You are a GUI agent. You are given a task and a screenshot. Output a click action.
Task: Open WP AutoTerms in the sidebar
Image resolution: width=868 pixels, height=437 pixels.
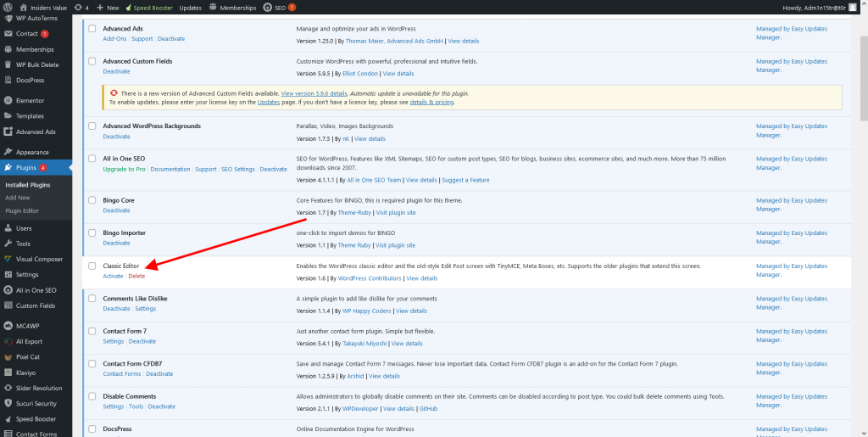click(x=36, y=19)
